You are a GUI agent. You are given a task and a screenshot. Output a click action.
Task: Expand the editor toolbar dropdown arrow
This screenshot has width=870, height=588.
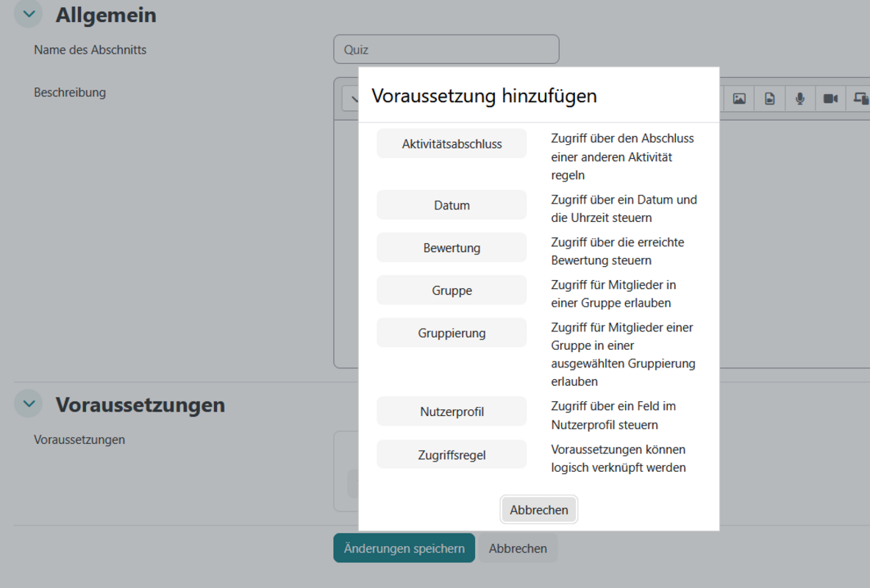click(352, 99)
